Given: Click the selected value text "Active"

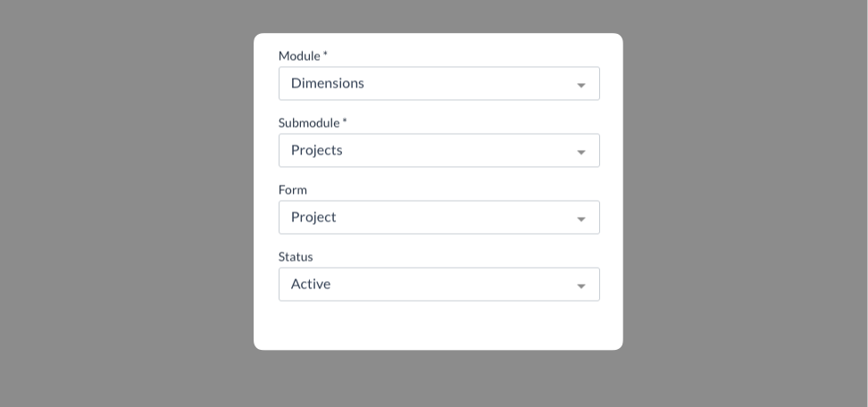Looking at the screenshot, I should pos(311,284).
